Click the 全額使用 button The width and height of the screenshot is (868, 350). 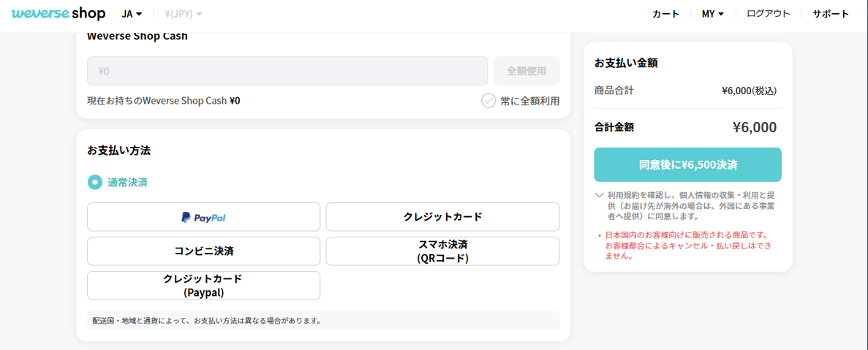click(x=527, y=71)
